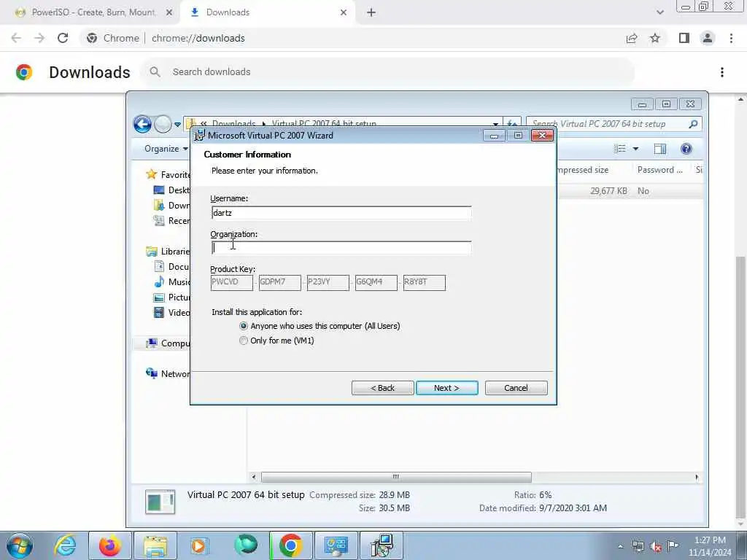
Task: Open Explorer help icon
Action: point(686,149)
